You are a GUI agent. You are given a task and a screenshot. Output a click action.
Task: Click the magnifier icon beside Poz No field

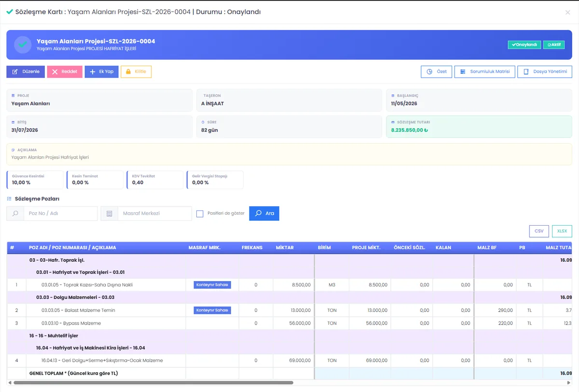coord(15,214)
